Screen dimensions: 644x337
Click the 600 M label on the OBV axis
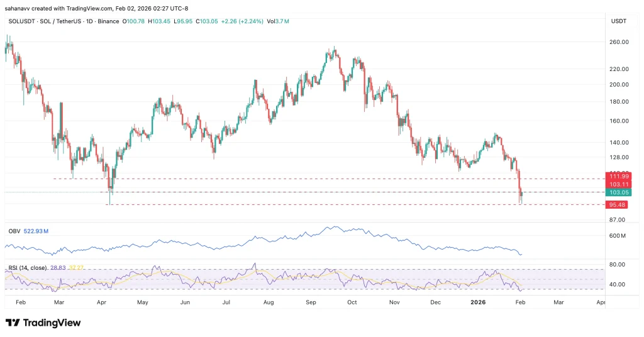tap(619, 236)
